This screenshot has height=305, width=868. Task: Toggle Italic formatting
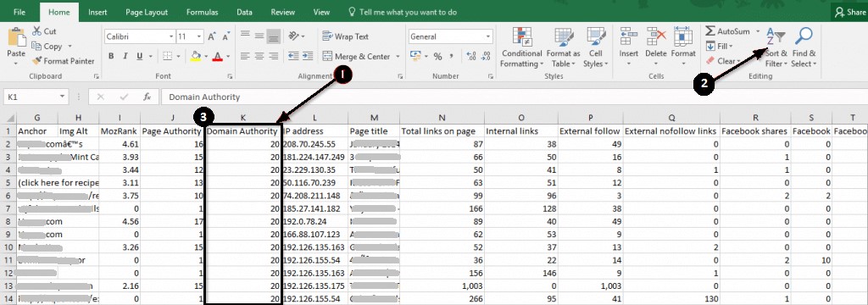pyautogui.click(x=125, y=57)
